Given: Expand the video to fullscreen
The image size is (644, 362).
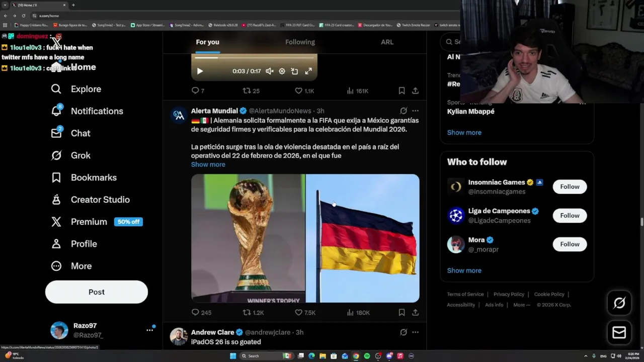Looking at the screenshot, I should 308,71.
